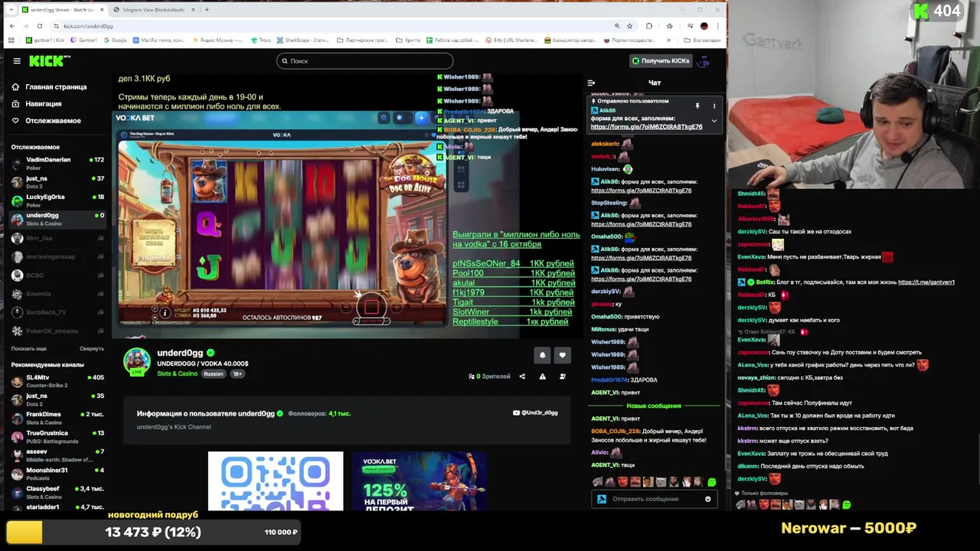The width and height of the screenshot is (980, 551).
Task: Open offline channel Mrrr_lika
Action: click(57, 238)
